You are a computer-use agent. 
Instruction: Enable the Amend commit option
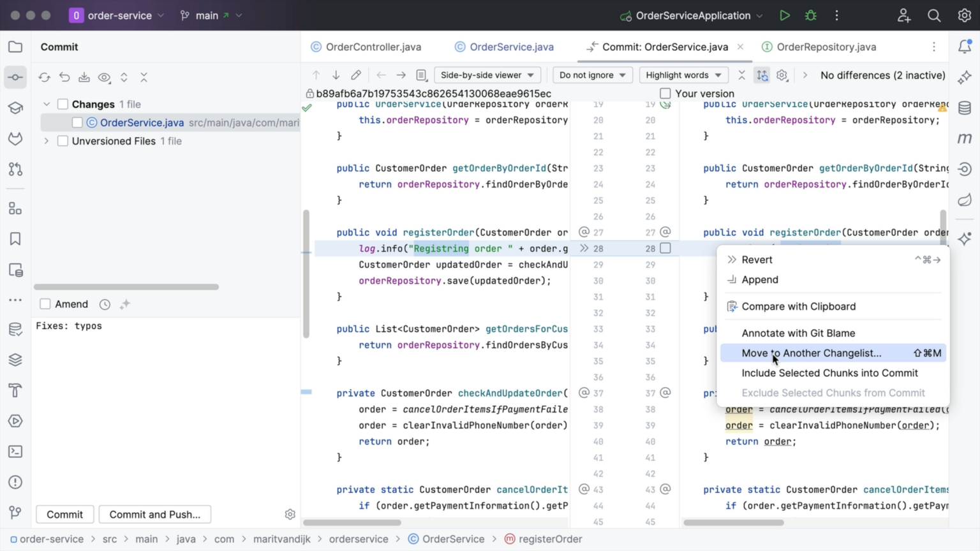click(45, 304)
